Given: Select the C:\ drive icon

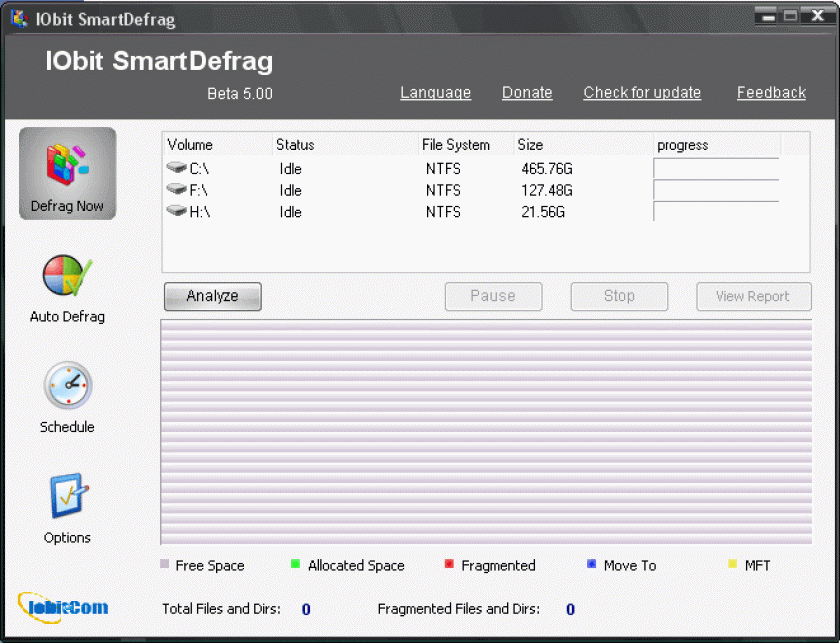Looking at the screenshot, I should pos(176,168).
